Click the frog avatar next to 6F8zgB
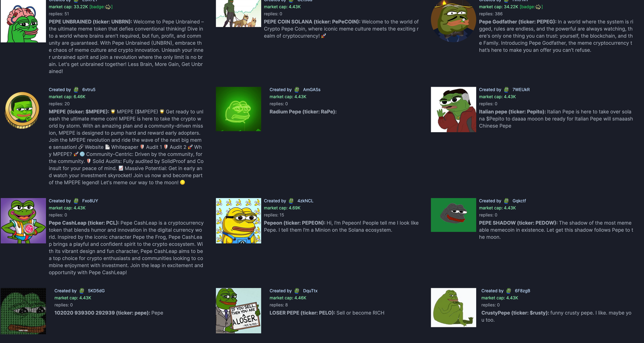 coord(509,291)
